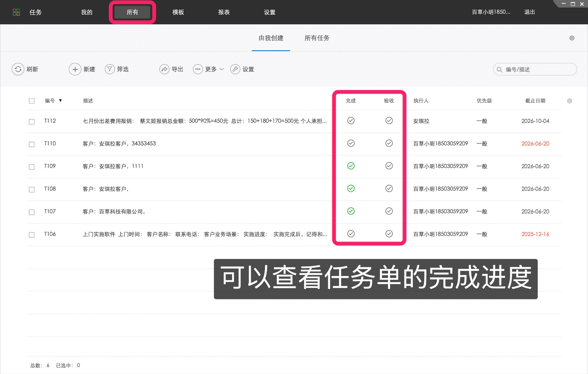Expand the 更多 dropdown chevron
Image resolution: width=588 pixels, height=374 pixels.
(x=222, y=69)
